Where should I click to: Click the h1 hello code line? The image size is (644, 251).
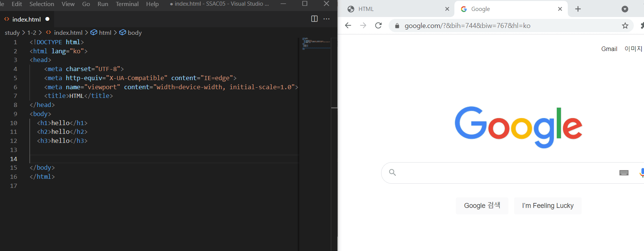point(62,123)
